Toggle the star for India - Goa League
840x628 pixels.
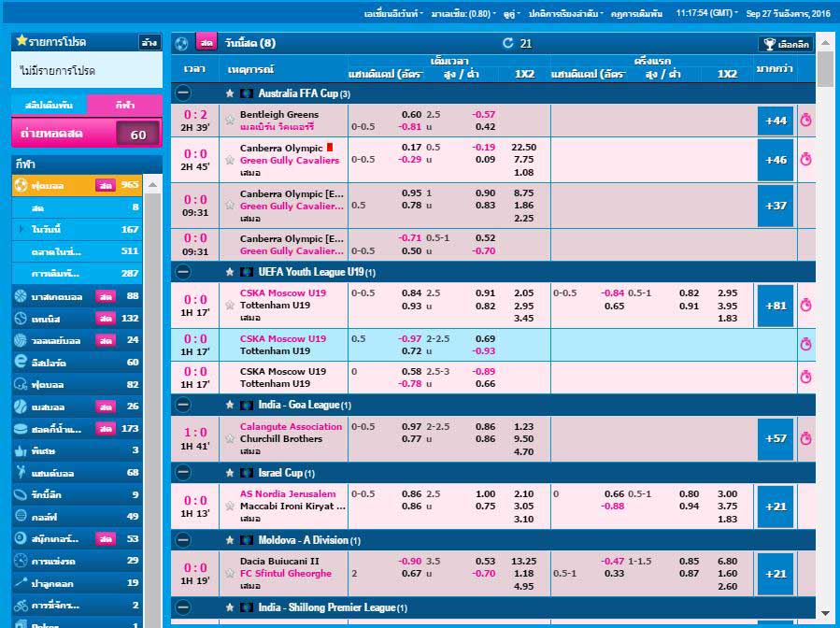pos(230,405)
